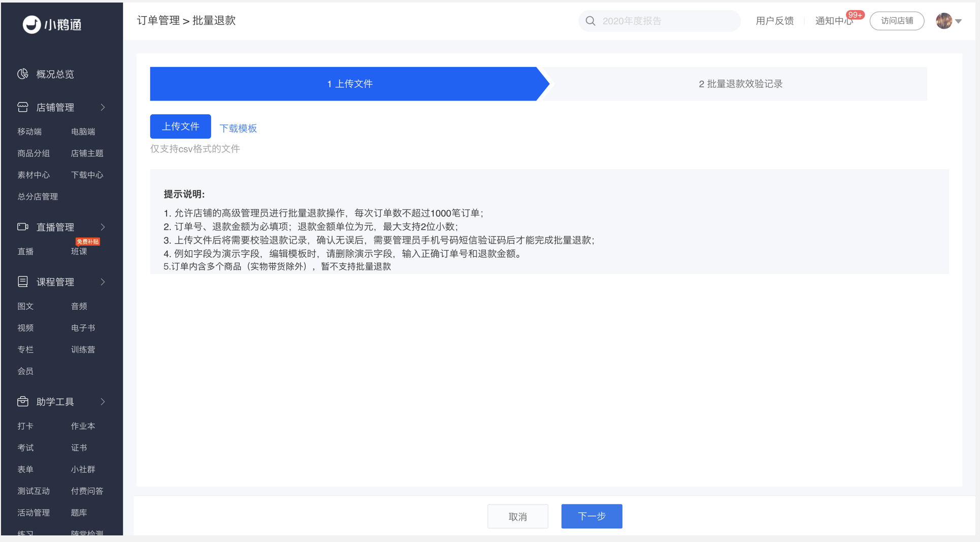Click the 下一步 button

pos(592,516)
